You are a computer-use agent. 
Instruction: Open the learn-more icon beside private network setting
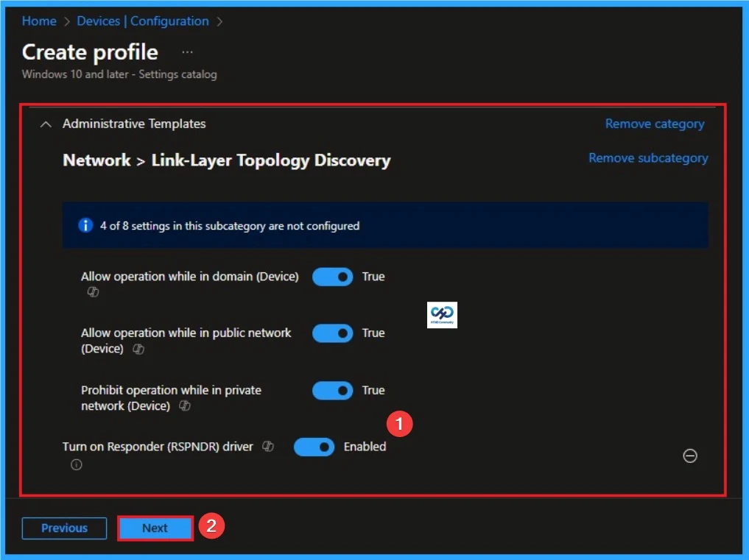tap(184, 405)
